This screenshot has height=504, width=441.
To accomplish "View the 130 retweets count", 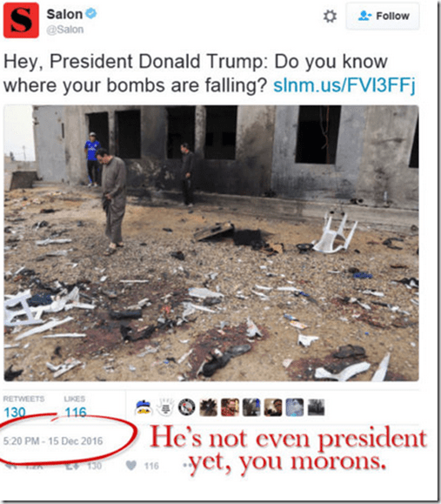I will [15, 412].
